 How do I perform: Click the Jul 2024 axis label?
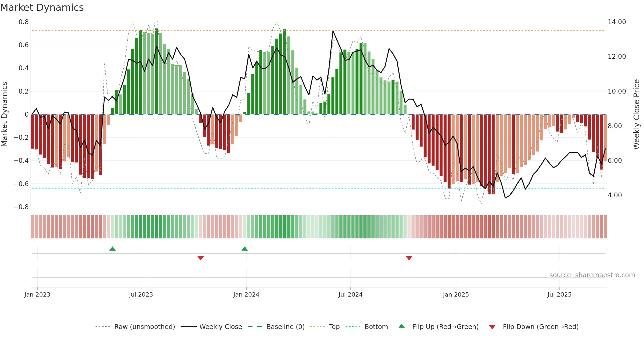350,294
